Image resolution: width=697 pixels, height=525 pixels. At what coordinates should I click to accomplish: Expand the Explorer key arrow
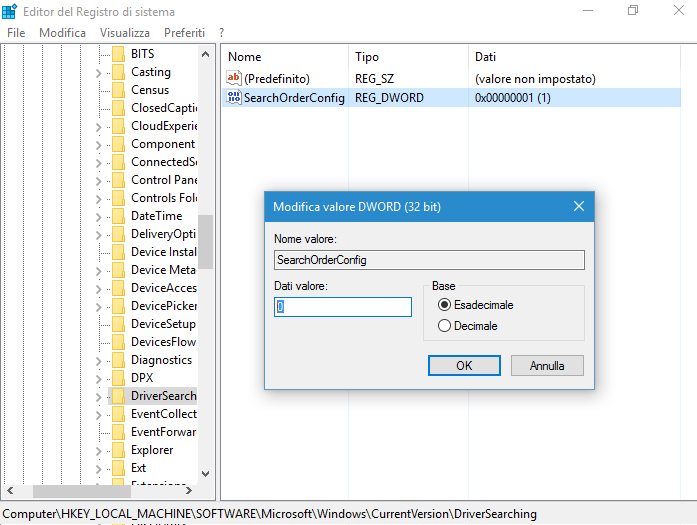(99, 450)
